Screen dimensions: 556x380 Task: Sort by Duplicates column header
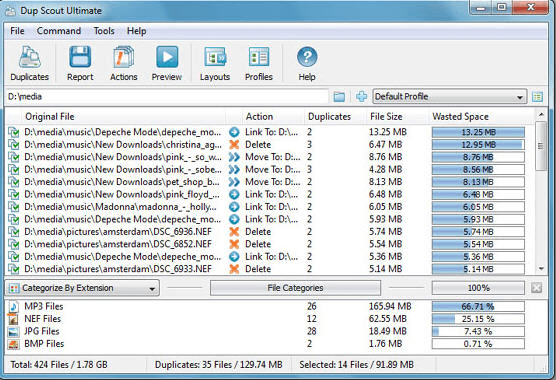pyautogui.click(x=335, y=117)
